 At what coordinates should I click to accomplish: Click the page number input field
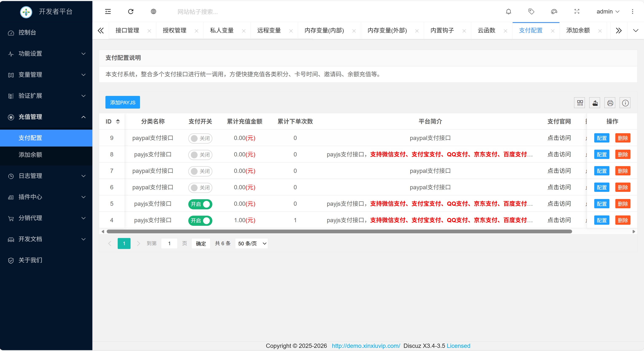(x=169, y=243)
